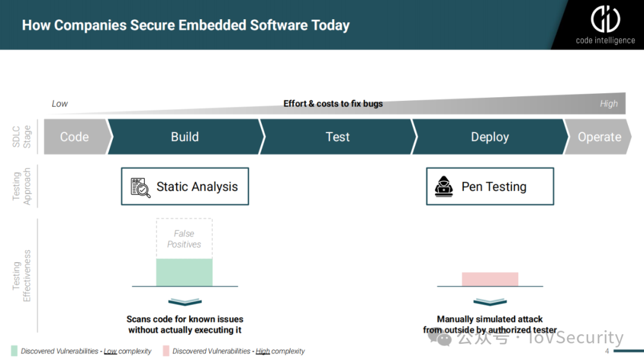The height and width of the screenshot is (363, 644).
Task: Click the "Testing Approach" row label
Action: coord(21,186)
